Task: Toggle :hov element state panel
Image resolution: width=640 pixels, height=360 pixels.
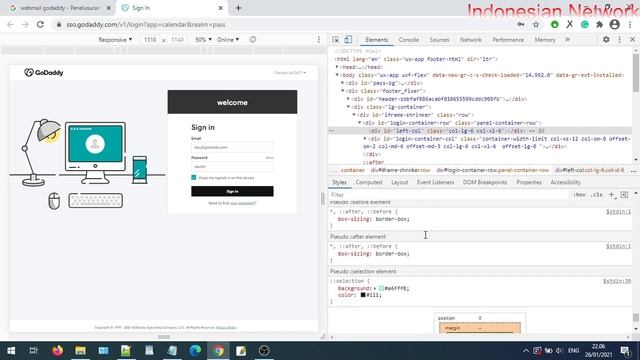Action: (x=579, y=195)
